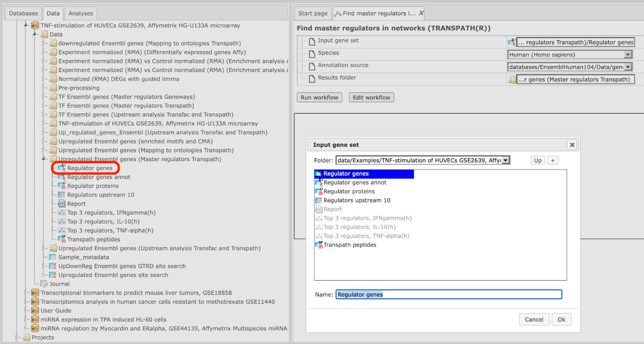The height and width of the screenshot is (344, 644).
Task: Click the User Guide database icon
Action: (x=35, y=311)
